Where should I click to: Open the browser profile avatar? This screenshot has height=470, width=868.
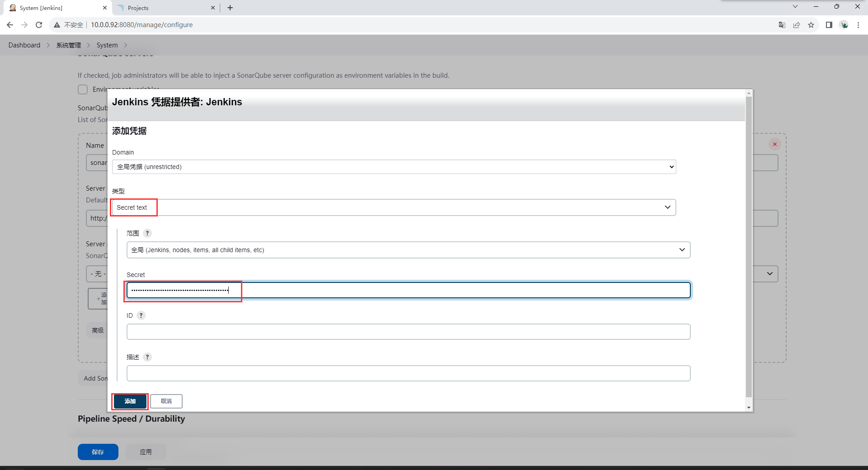[844, 25]
